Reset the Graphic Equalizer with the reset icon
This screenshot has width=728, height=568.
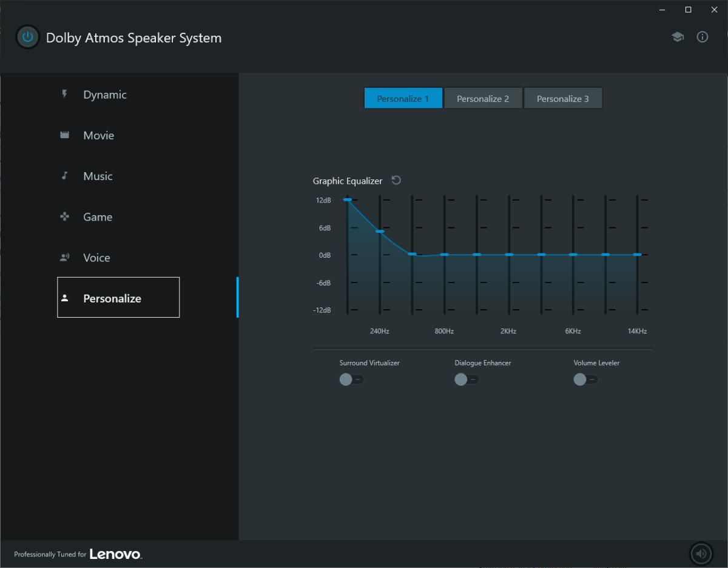coord(396,181)
